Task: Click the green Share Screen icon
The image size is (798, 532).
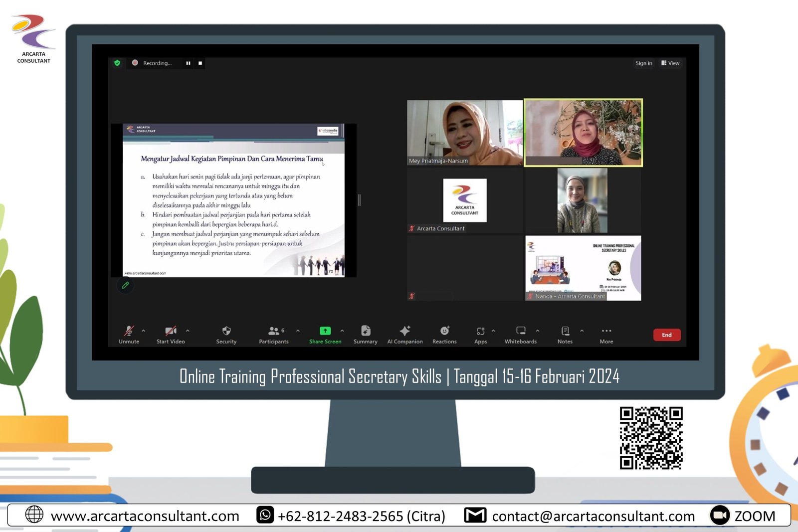Action: (x=325, y=331)
